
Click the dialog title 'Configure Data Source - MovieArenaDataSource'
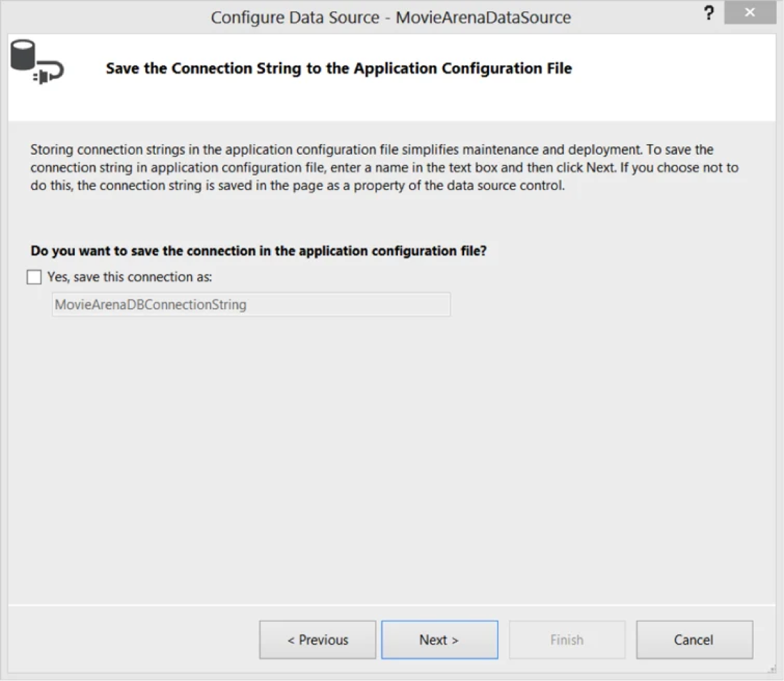(391, 18)
